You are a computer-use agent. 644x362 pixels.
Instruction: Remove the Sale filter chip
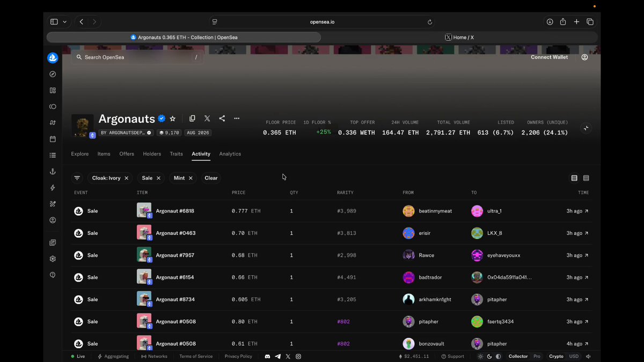(158, 178)
